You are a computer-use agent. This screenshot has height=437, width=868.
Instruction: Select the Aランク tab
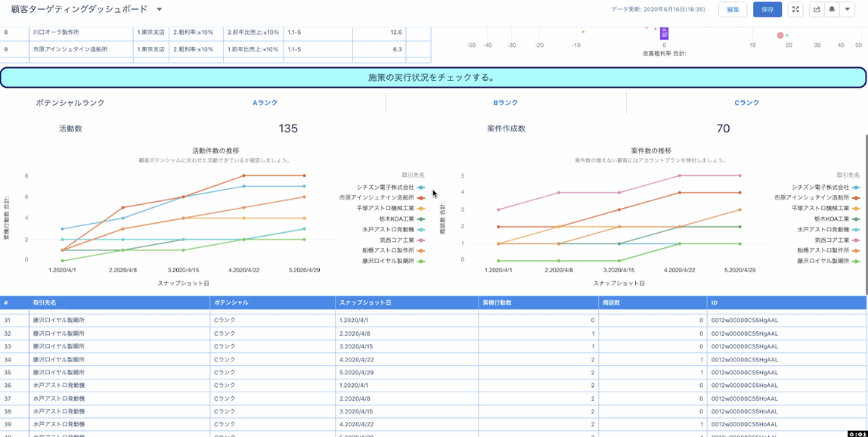point(265,103)
